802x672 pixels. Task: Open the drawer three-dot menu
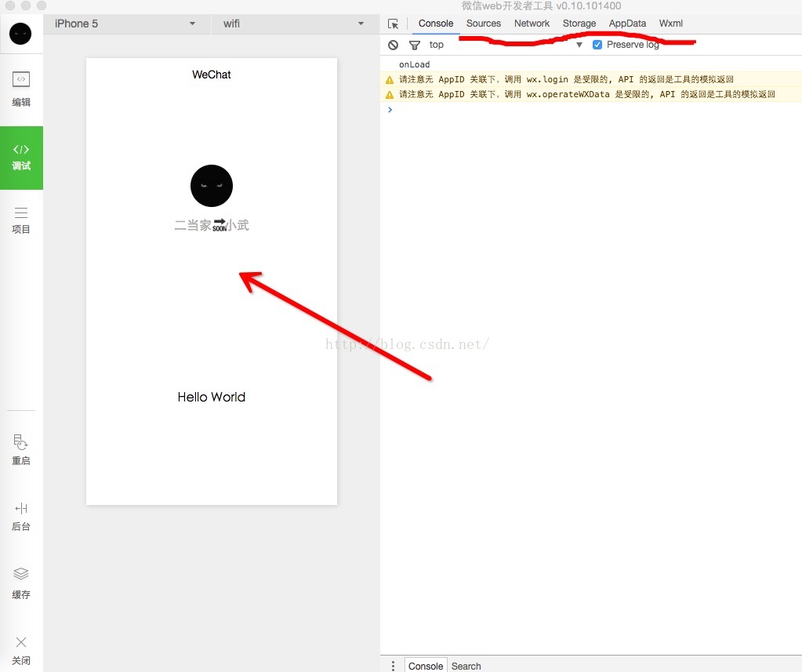tap(393, 666)
